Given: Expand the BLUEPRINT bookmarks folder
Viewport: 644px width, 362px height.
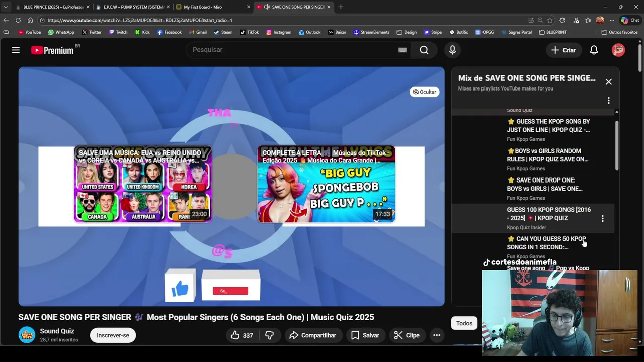Looking at the screenshot, I should click(x=552, y=32).
